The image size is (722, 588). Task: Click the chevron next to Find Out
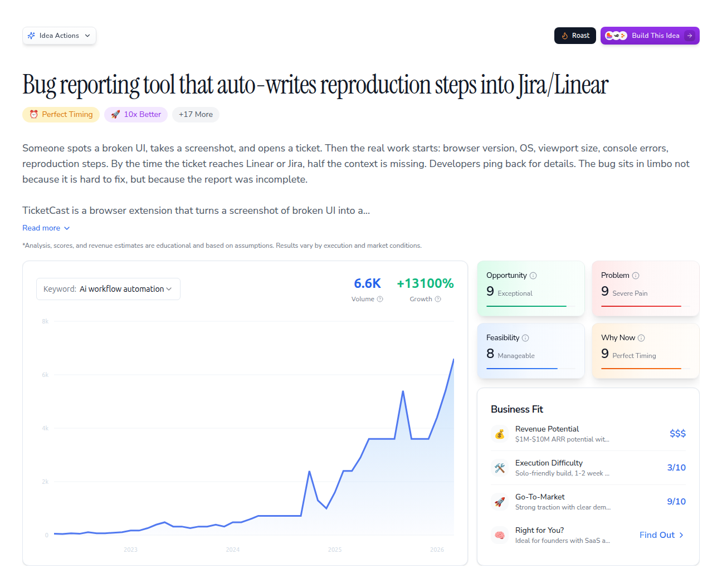[x=681, y=535]
